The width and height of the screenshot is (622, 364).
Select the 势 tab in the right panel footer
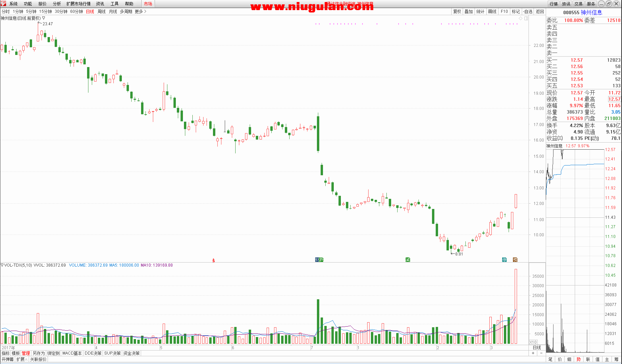(x=578, y=359)
